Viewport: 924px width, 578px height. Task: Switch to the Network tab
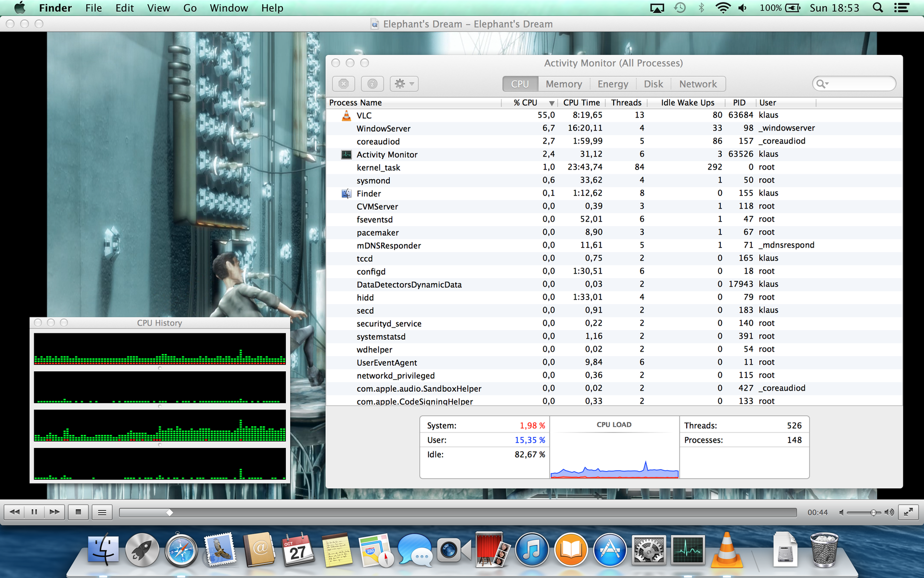tap(698, 84)
